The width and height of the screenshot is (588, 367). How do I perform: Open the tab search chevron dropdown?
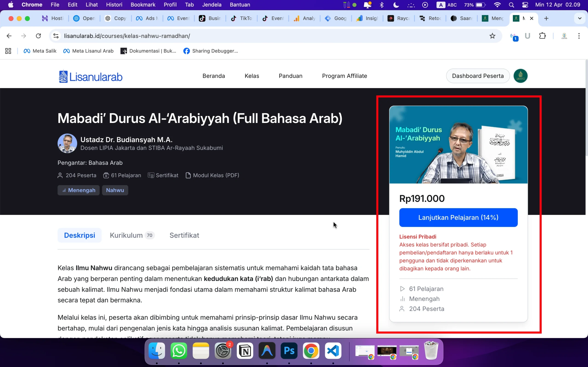[580, 18]
